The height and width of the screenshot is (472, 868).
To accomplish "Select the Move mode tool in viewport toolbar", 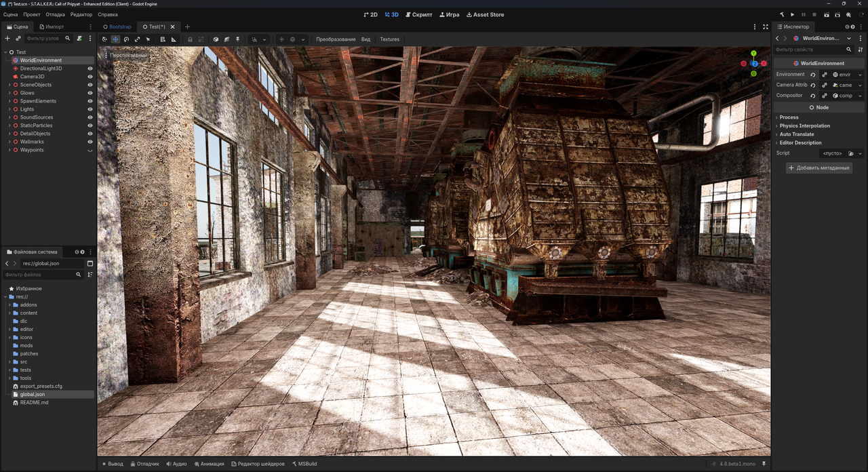I will point(115,39).
